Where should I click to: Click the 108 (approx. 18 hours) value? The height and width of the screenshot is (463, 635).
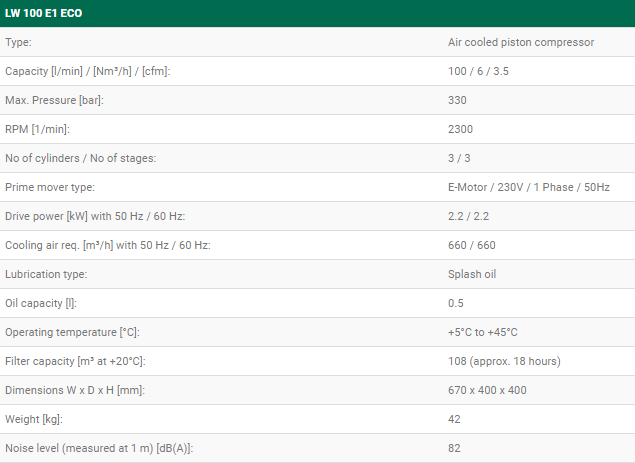click(x=504, y=361)
